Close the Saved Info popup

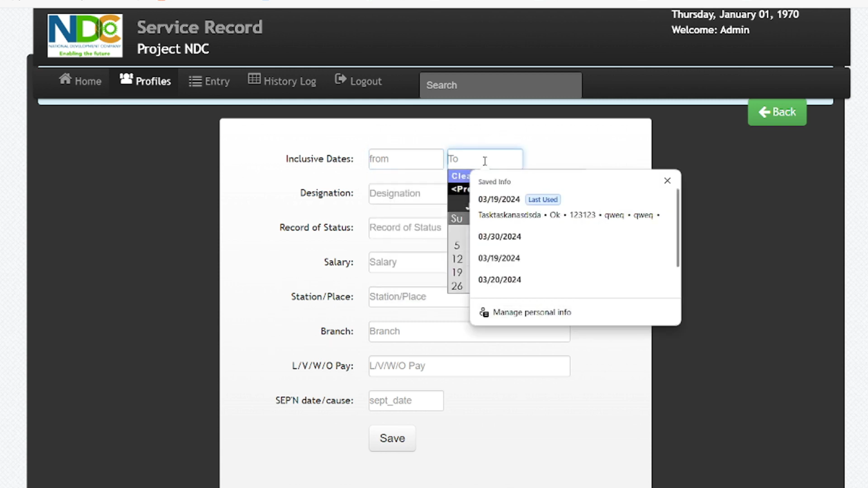[667, 181]
